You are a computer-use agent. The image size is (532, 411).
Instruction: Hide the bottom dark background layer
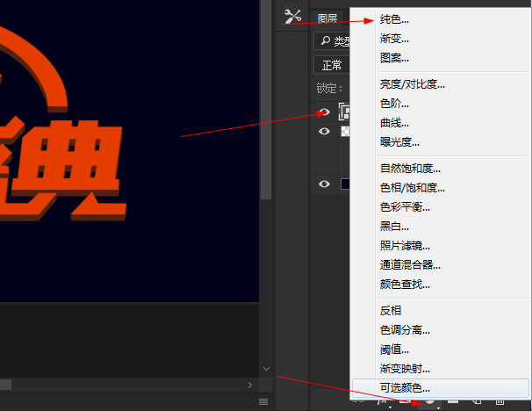[324, 184]
